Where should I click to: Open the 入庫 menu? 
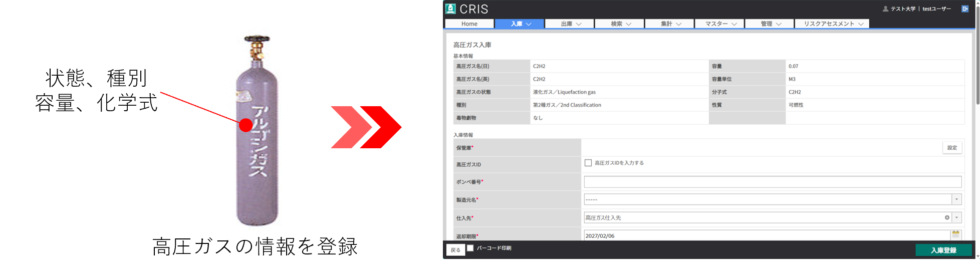[520, 24]
